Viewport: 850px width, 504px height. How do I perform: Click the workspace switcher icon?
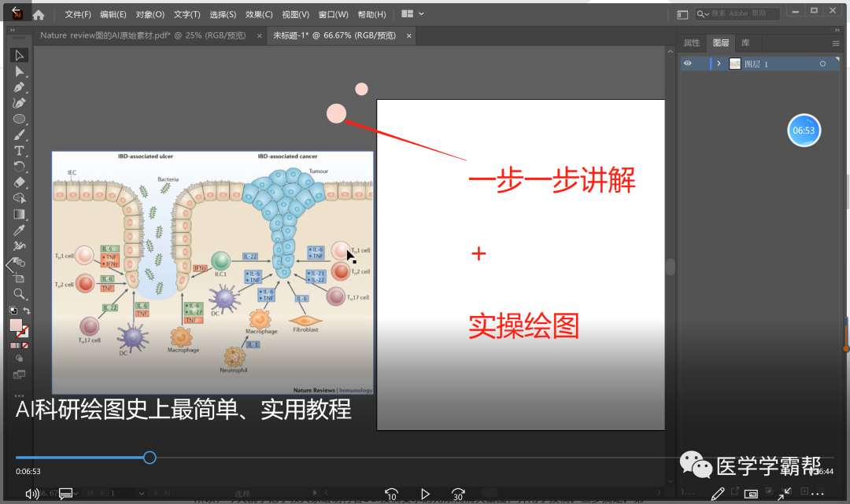[682, 15]
